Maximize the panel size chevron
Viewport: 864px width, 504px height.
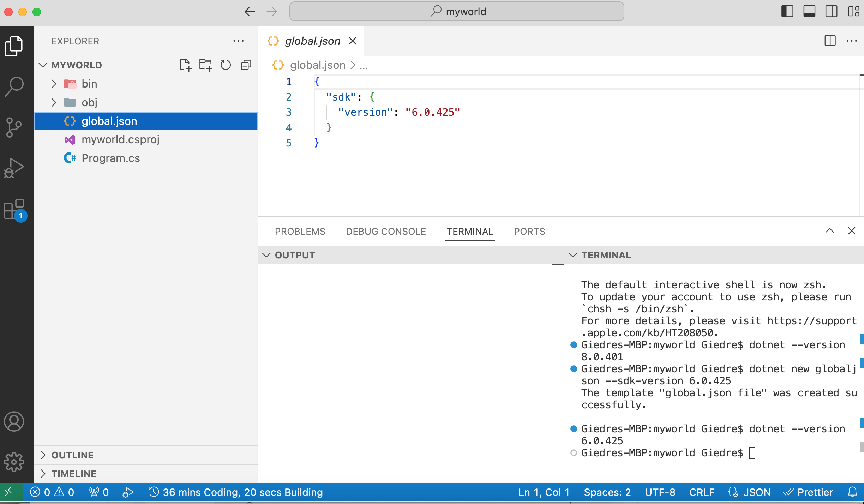pyautogui.click(x=830, y=231)
